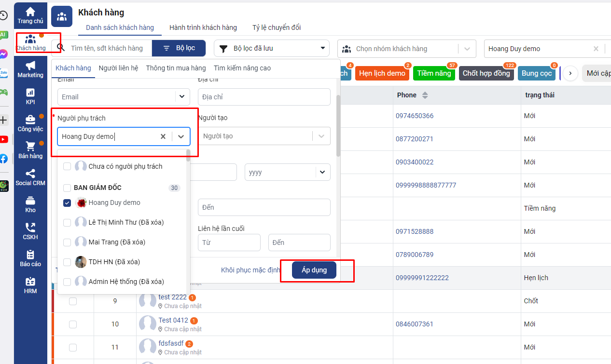Viewport: 611px width, 364px height.
Task: Switch to Hành trình khách hàng tab
Action: tap(203, 27)
